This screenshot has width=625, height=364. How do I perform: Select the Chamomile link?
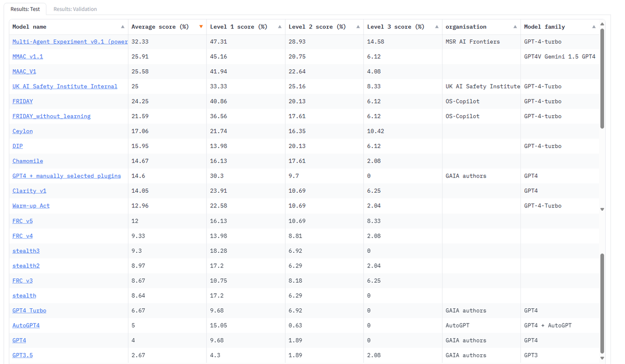[28, 161]
